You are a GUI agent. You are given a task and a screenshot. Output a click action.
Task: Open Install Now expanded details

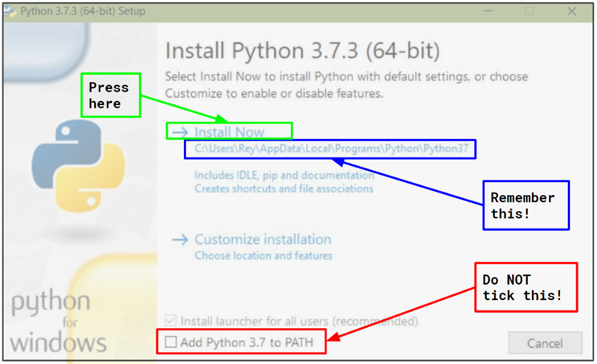tap(230, 132)
